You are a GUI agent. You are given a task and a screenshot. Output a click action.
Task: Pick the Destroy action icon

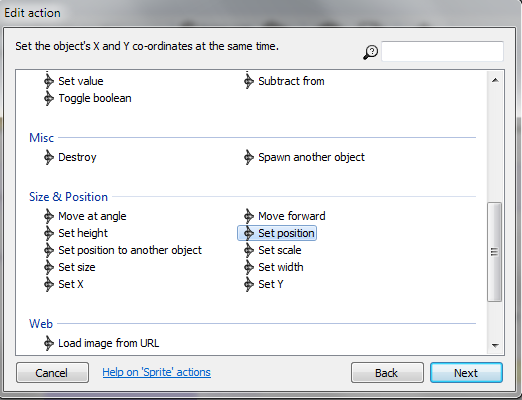(x=49, y=157)
